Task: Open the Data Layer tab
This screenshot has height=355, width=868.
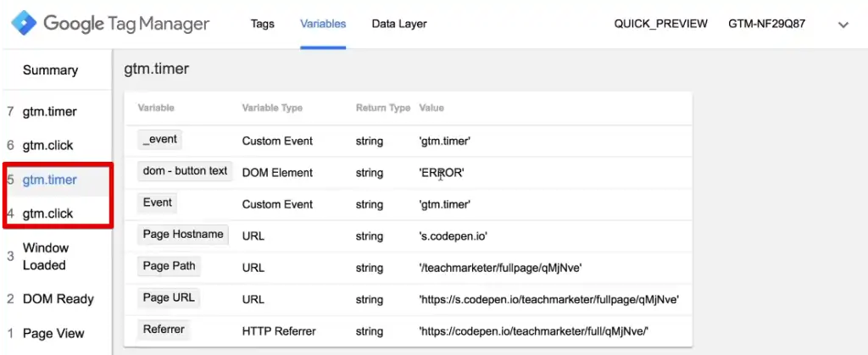Action: click(x=399, y=24)
